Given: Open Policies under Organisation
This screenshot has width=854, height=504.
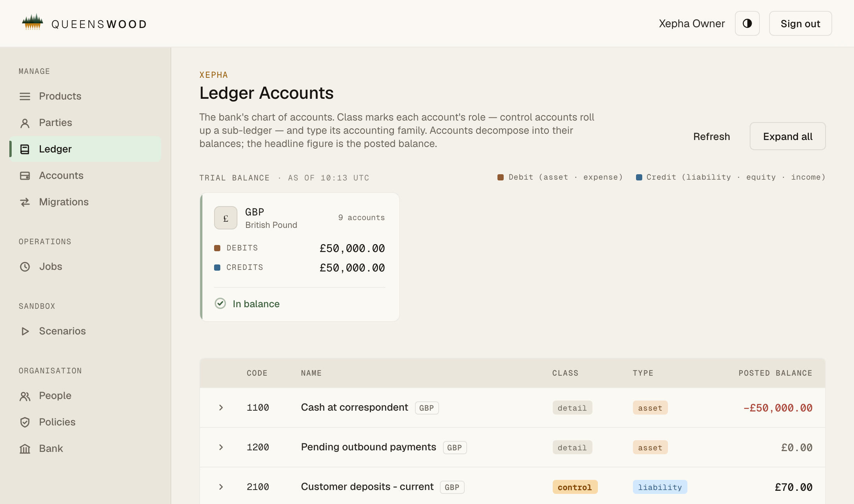Looking at the screenshot, I should (85, 422).
